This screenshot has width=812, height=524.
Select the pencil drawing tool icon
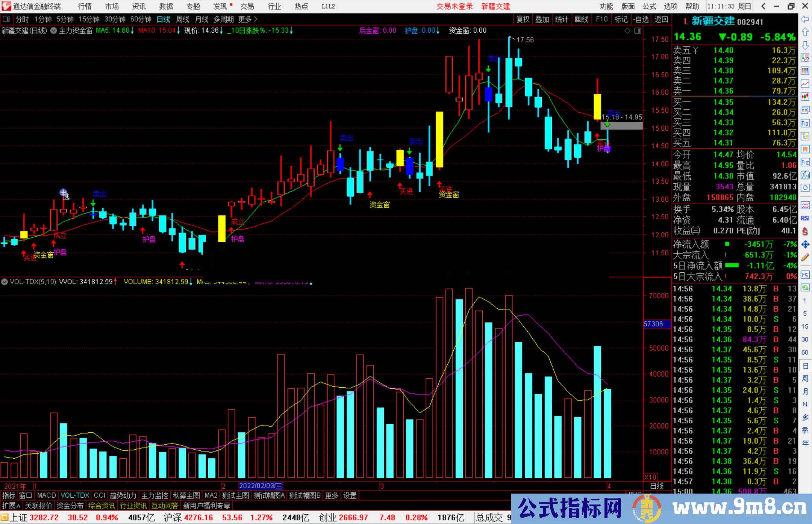pyautogui.click(x=805, y=258)
